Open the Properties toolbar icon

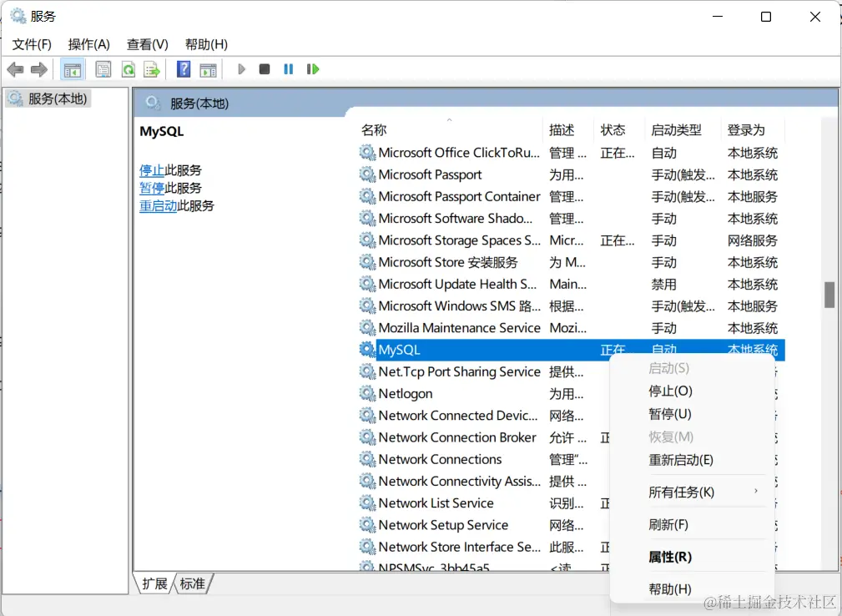[x=103, y=69]
